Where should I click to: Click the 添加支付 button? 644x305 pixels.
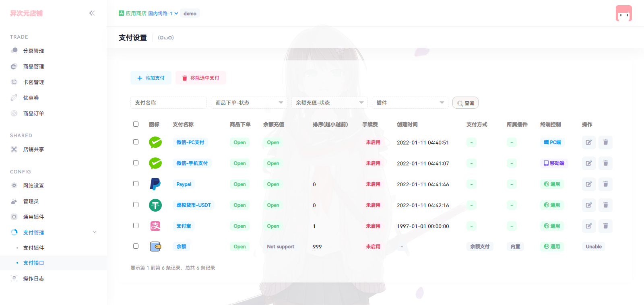(151, 78)
